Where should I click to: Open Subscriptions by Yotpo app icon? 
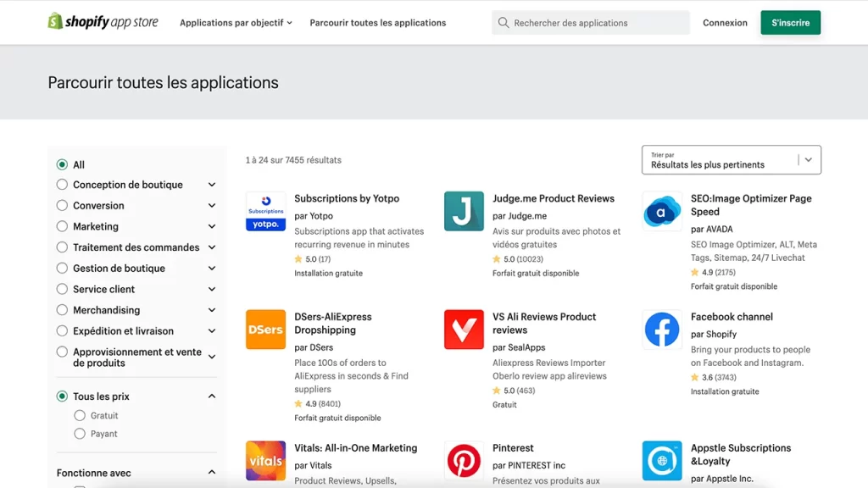(265, 211)
